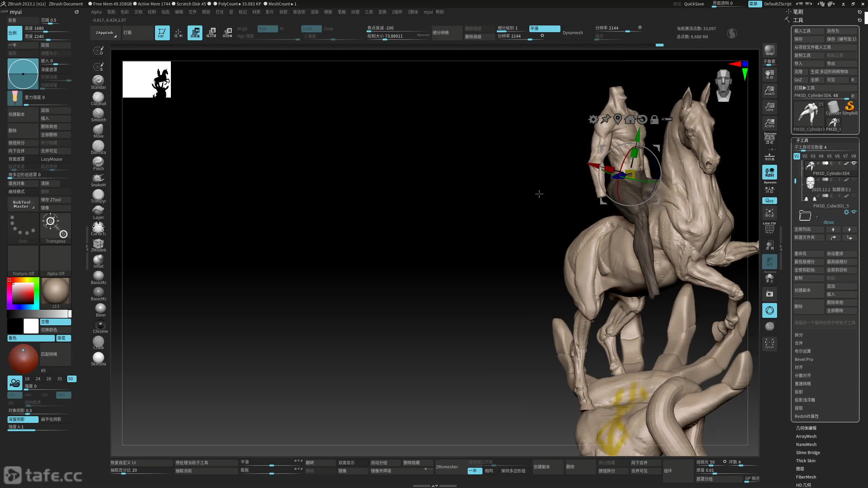This screenshot has width=868, height=488.
Task: Toggle Edit mode button
Action: pos(162,33)
